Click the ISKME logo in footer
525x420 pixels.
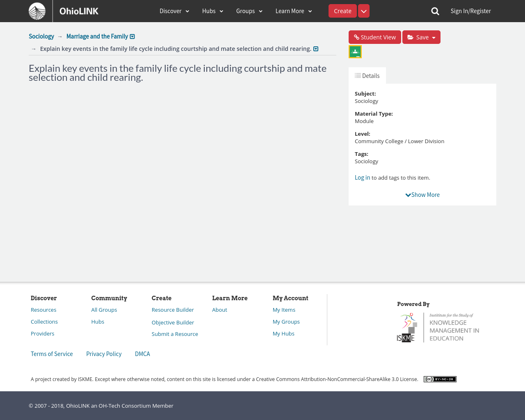(x=438, y=327)
